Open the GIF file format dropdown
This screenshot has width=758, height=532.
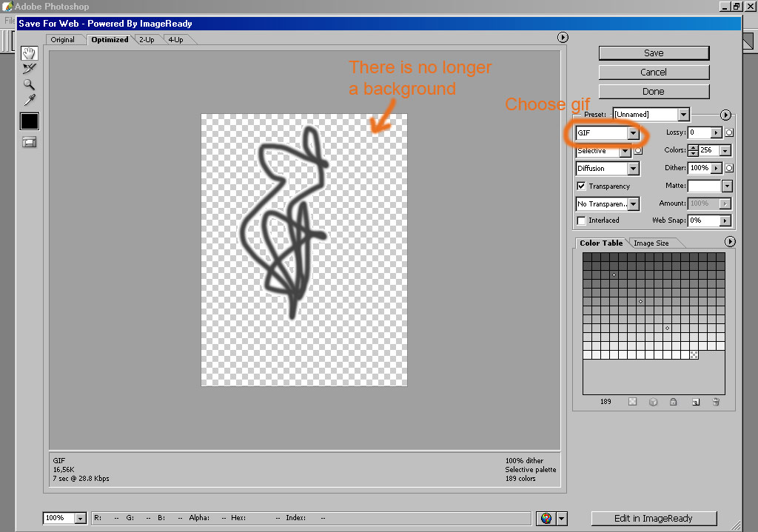pos(633,133)
